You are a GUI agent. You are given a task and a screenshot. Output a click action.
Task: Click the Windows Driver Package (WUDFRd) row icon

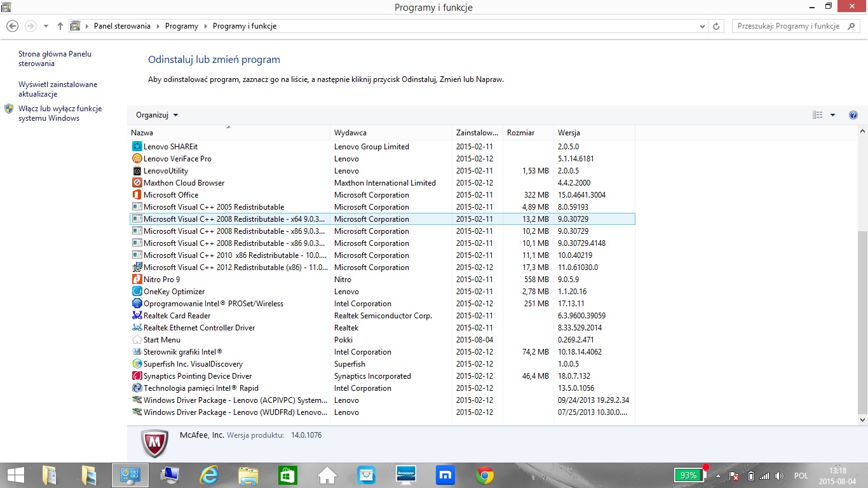pyautogui.click(x=137, y=412)
